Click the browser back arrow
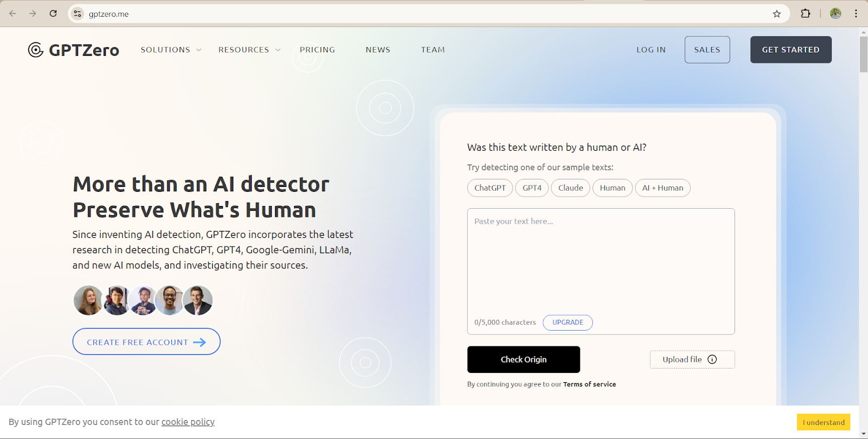The width and height of the screenshot is (868, 439). [x=12, y=14]
